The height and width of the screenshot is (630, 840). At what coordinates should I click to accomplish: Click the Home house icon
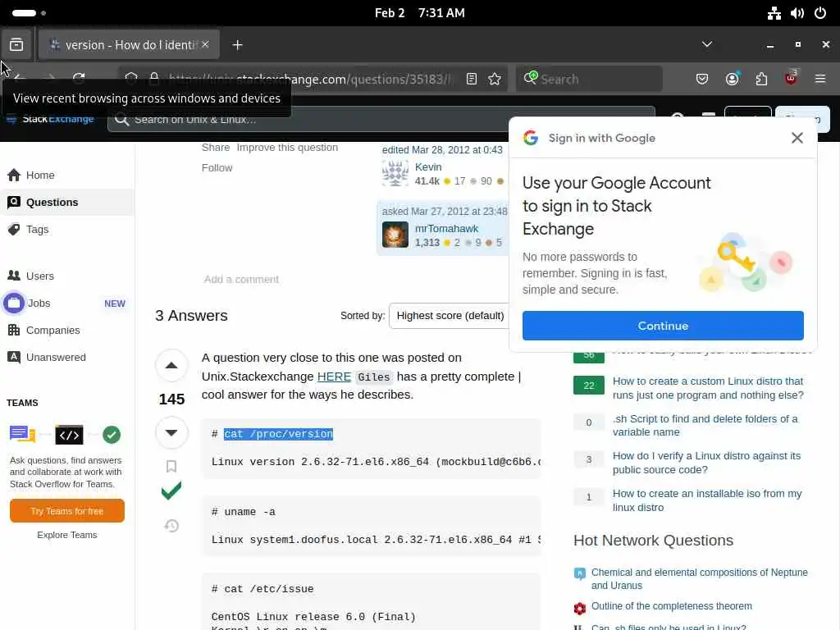[x=14, y=176]
